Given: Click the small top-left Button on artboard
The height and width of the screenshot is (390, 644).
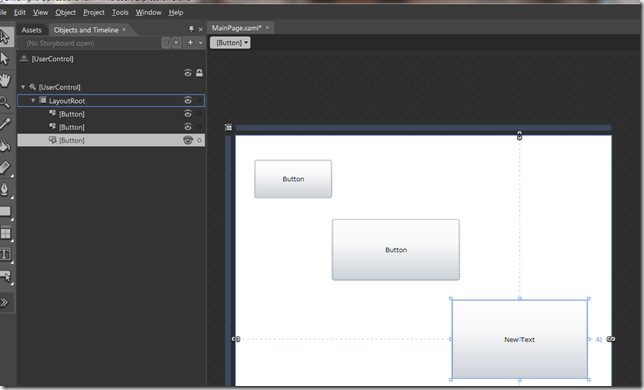Looking at the screenshot, I should (x=293, y=179).
